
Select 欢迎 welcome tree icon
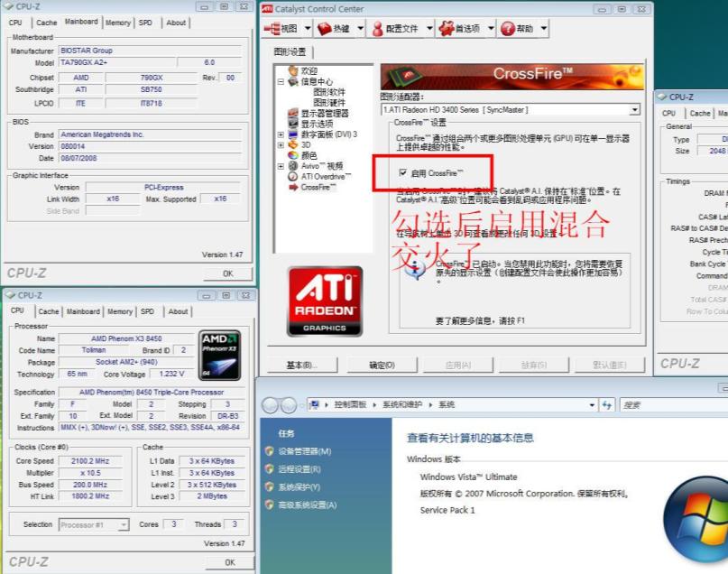[293, 70]
